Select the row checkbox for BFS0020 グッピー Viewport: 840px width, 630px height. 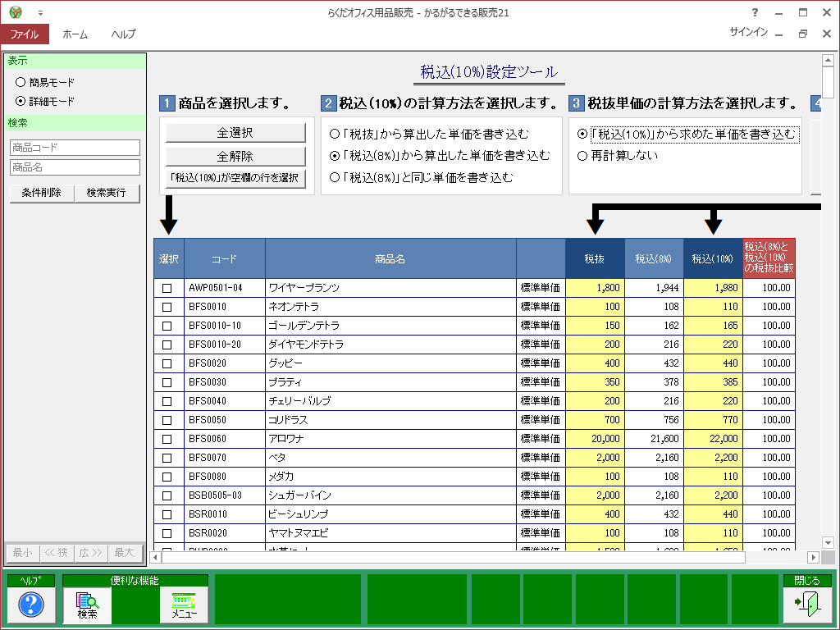[x=167, y=363]
